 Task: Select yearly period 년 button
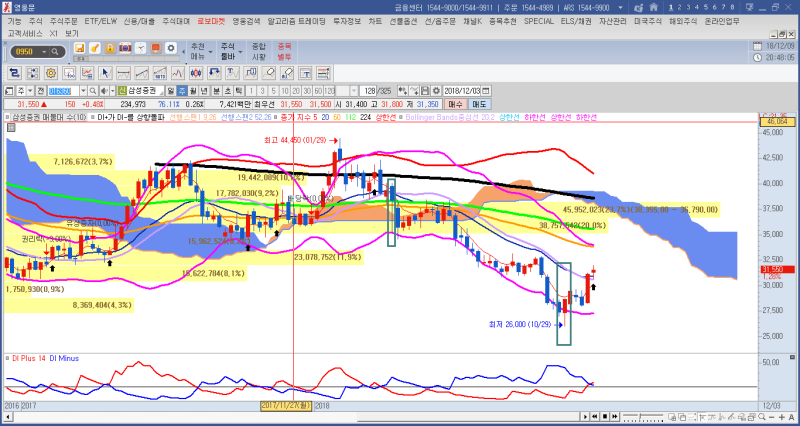coord(204,91)
